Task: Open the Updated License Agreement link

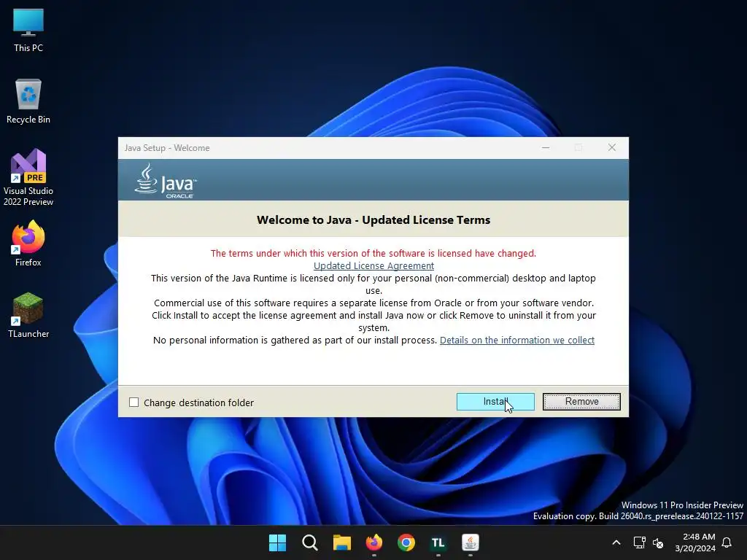Action: [x=373, y=265]
